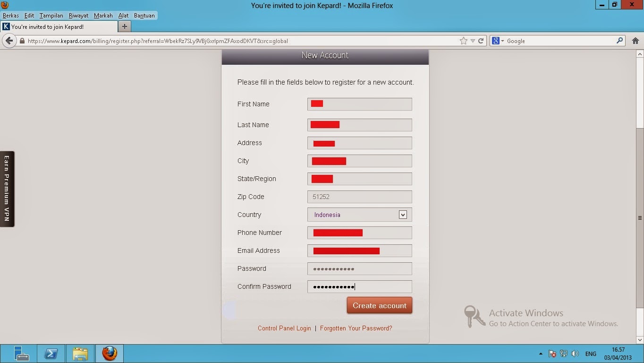Screen dimensions: 644x363
Task: Click the Address input field
Action: pyautogui.click(x=360, y=143)
